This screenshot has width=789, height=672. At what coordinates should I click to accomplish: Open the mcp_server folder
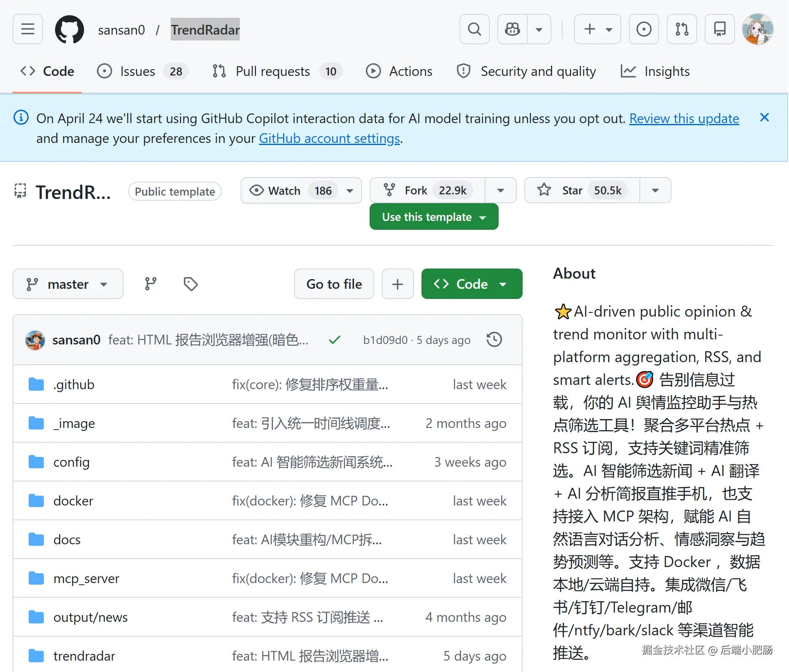click(86, 578)
